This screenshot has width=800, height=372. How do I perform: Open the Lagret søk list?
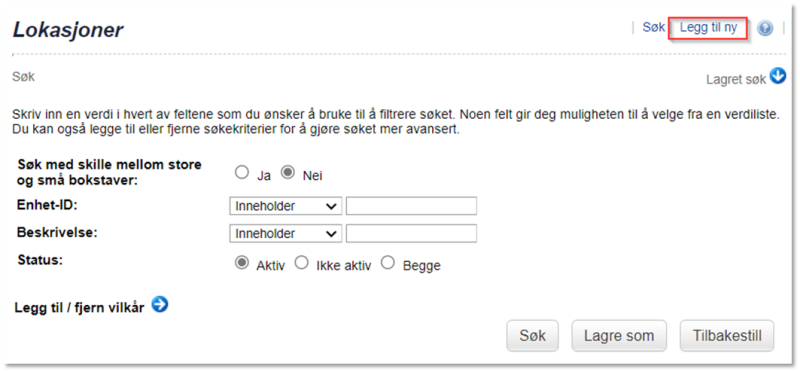click(736, 79)
